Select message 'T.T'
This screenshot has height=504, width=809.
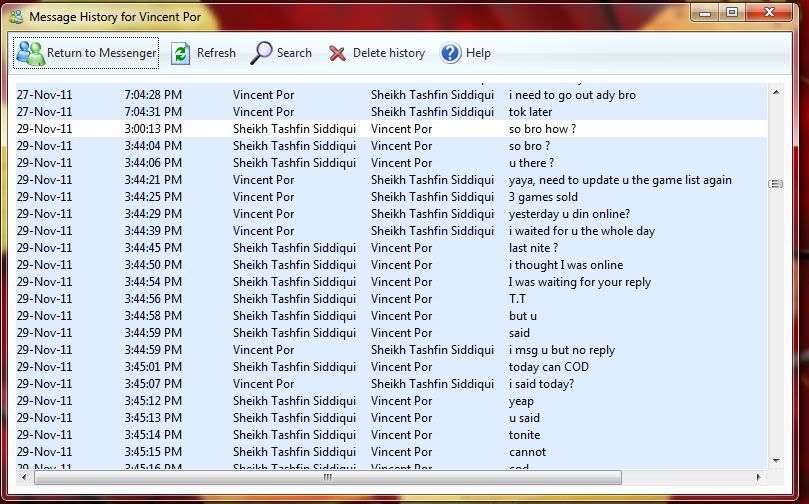[517, 299]
